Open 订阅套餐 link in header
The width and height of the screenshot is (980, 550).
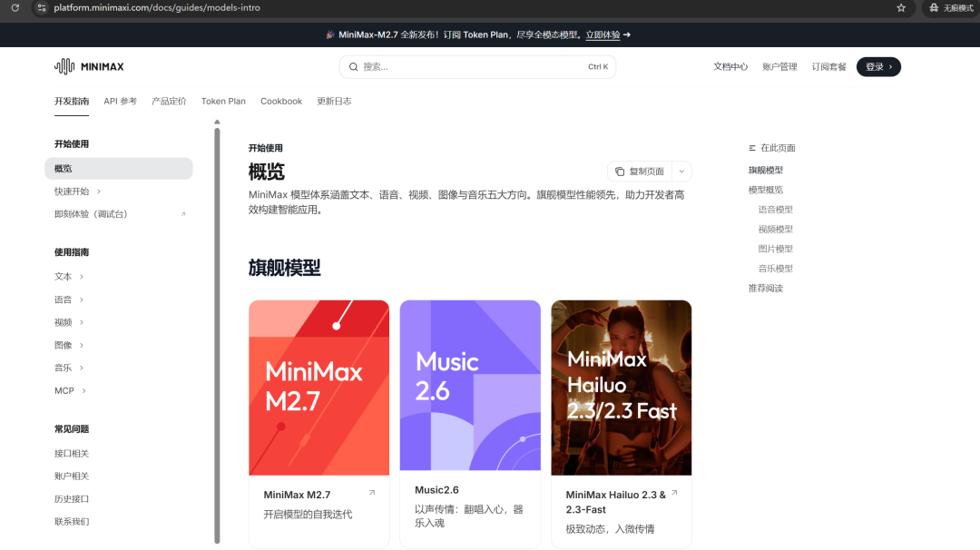point(828,67)
